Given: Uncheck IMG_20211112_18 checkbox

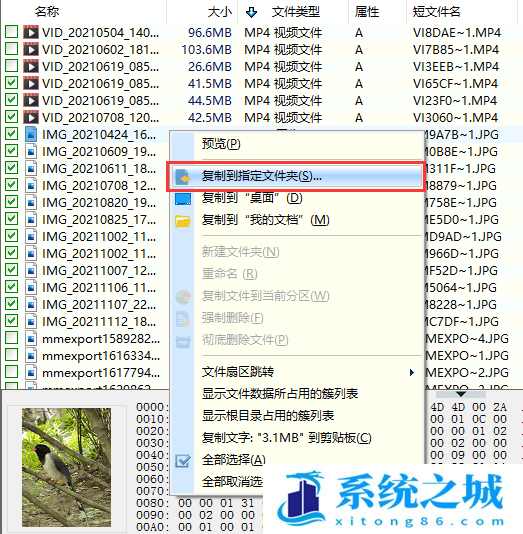Looking at the screenshot, I should (x=12, y=320).
